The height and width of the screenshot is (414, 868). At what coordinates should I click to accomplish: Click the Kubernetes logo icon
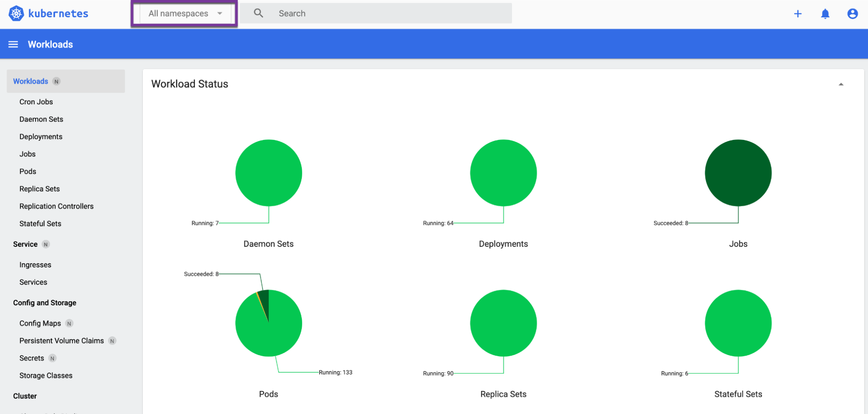point(16,13)
